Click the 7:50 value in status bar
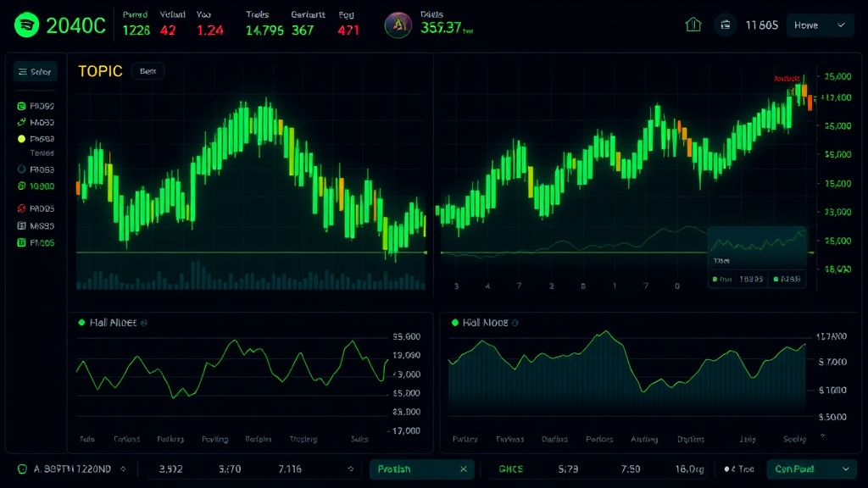The image size is (868, 488). click(x=631, y=469)
